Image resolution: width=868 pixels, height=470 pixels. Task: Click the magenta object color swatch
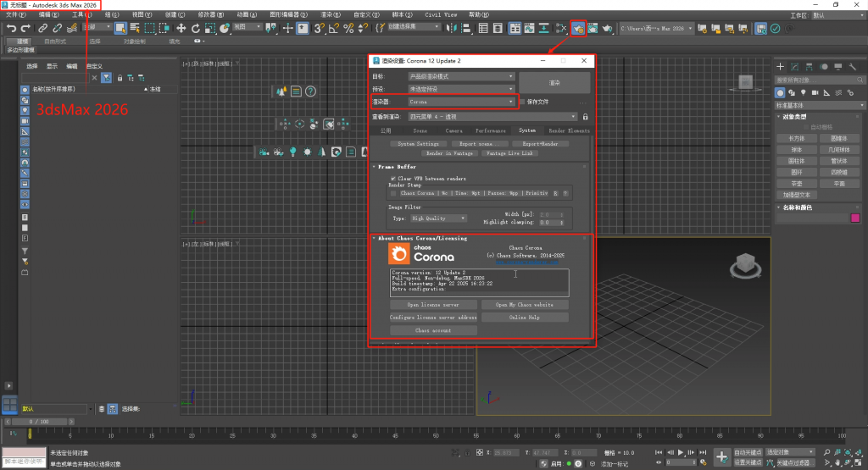pyautogui.click(x=855, y=218)
